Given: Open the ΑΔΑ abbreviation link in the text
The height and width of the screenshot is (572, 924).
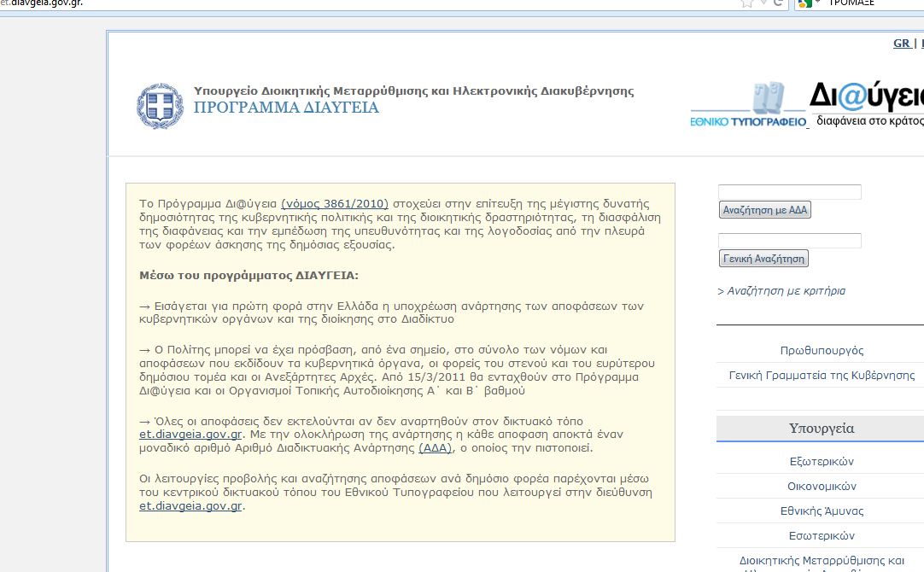Looking at the screenshot, I should [x=434, y=447].
